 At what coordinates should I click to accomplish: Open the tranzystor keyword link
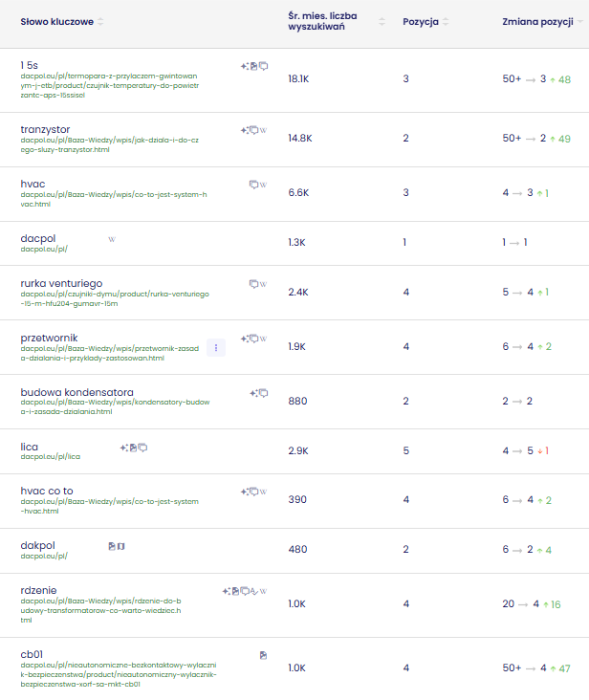(x=45, y=129)
